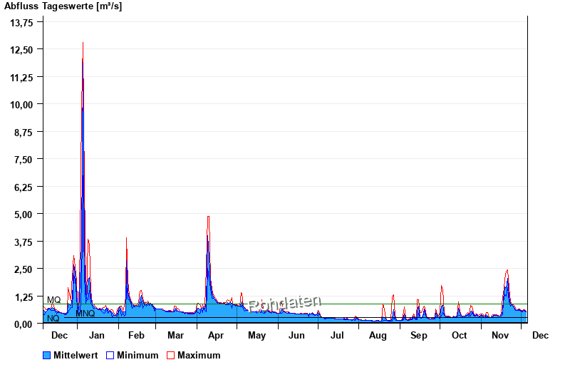Select the Jan month label on axis

96,335
